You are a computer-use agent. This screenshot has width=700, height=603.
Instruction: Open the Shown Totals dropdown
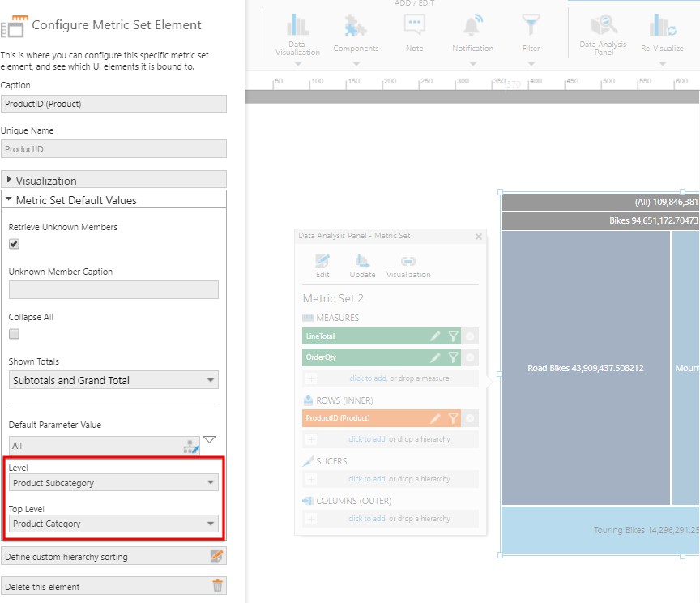point(113,380)
